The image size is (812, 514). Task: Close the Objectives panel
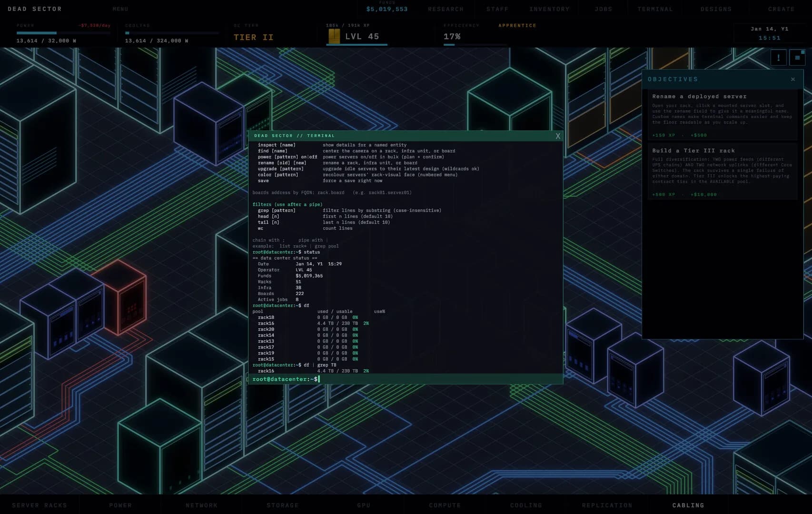click(x=793, y=79)
